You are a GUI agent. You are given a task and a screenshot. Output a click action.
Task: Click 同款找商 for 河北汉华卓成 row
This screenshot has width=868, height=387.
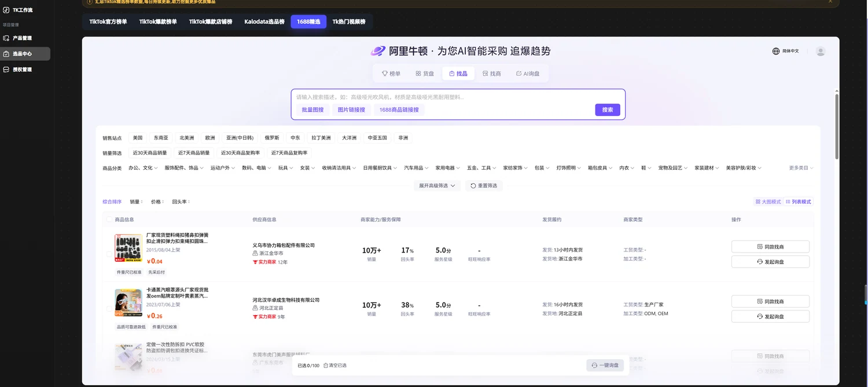tap(770, 301)
